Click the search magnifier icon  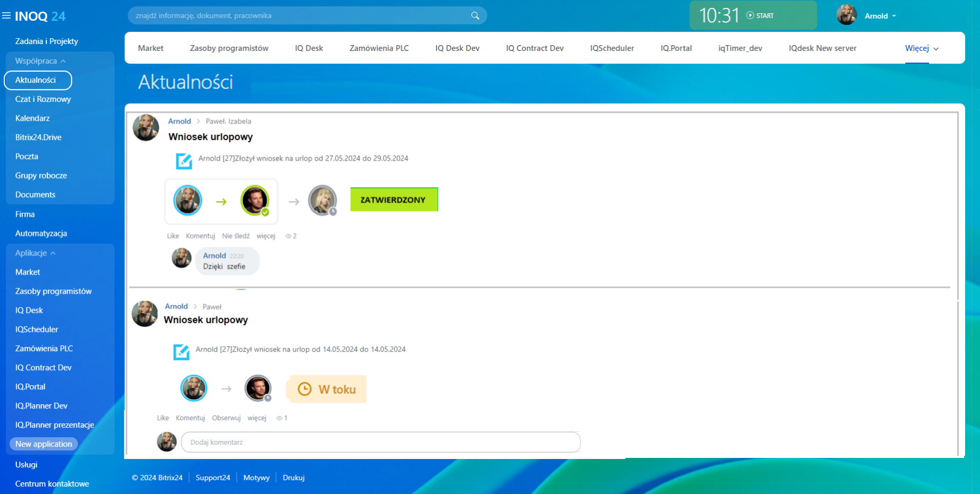pyautogui.click(x=475, y=15)
